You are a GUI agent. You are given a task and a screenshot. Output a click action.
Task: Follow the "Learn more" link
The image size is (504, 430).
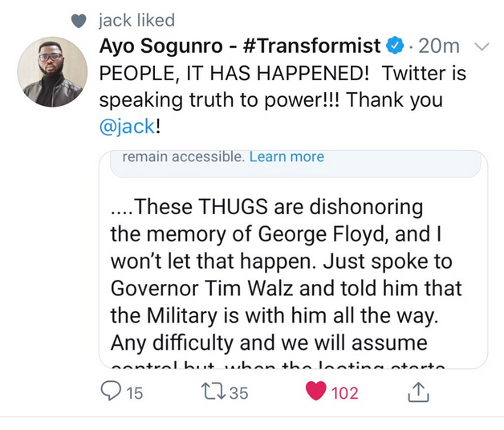[x=287, y=157]
